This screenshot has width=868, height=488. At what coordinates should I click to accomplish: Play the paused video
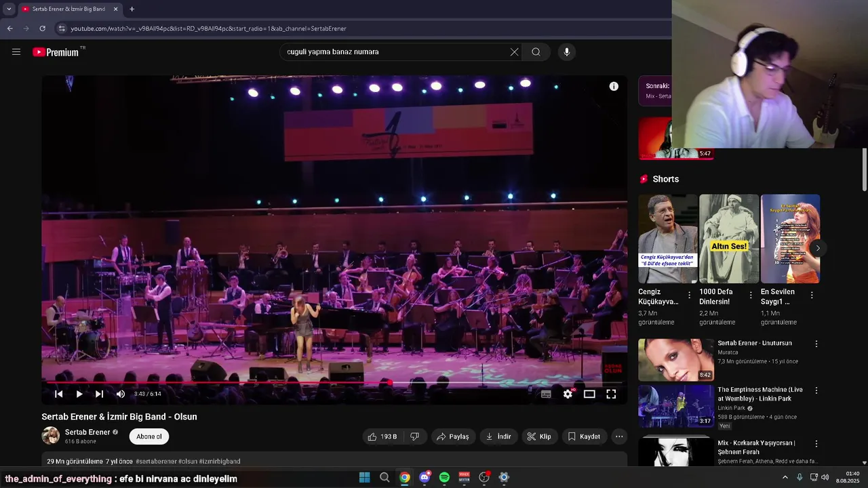click(x=79, y=394)
